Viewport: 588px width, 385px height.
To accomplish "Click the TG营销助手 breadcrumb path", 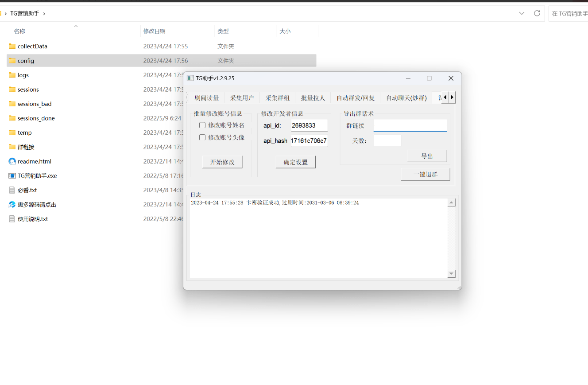I will (x=25, y=13).
